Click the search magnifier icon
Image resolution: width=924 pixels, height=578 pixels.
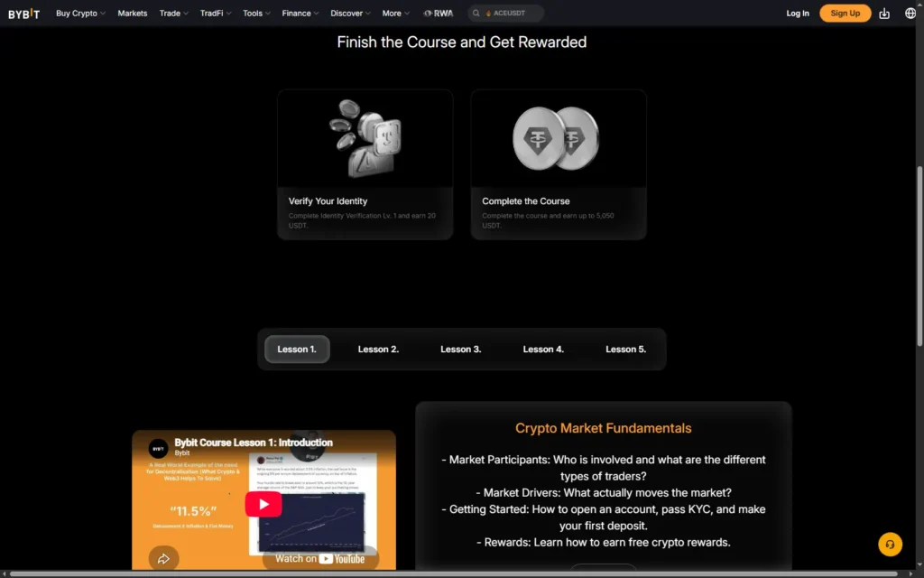[x=476, y=13]
